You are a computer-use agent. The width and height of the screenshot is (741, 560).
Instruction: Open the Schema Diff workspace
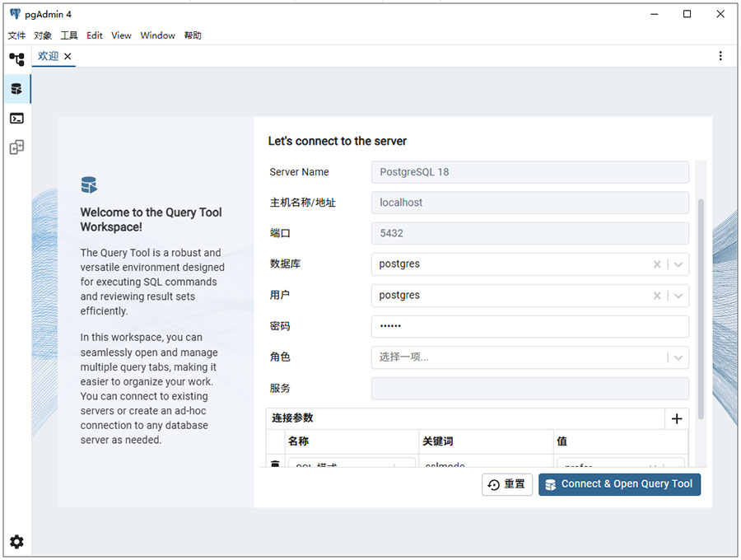click(16, 147)
